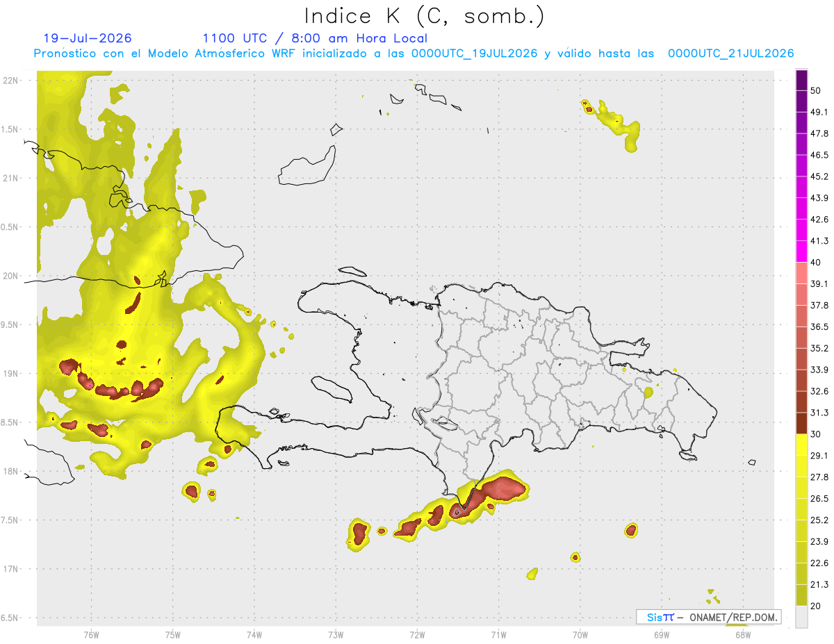Click the colorbar value 45.2
Image resolution: width=834 pixels, height=644 pixels.
pyautogui.click(x=819, y=176)
